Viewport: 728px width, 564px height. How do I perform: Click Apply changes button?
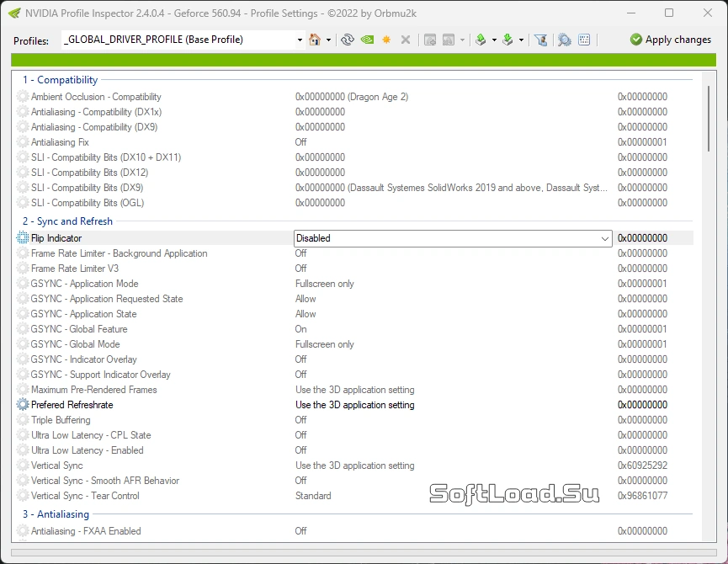click(x=671, y=40)
